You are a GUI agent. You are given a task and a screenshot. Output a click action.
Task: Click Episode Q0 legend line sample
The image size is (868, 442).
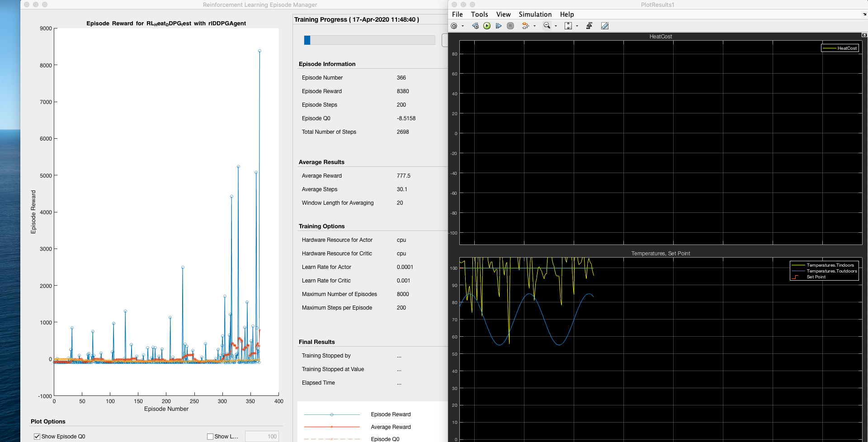tap(332, 439)
